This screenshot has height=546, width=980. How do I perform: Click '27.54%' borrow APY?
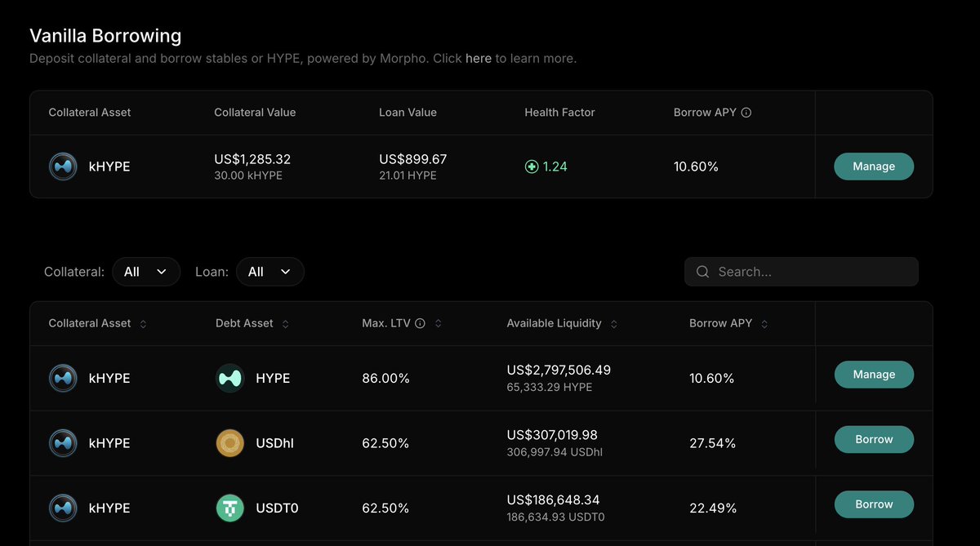point(713,443)
